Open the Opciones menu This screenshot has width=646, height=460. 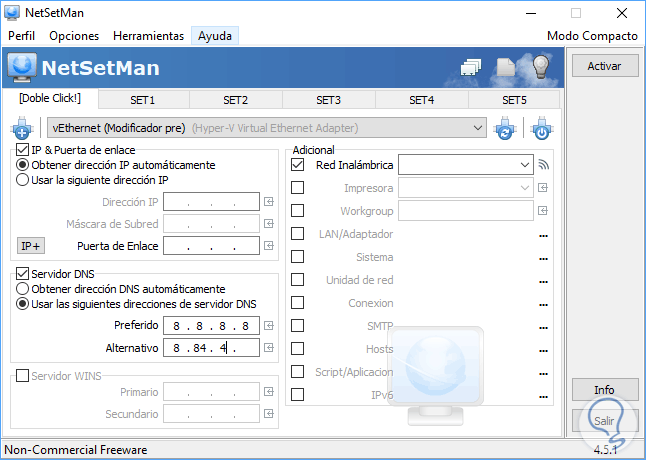(x=74, y=36)
